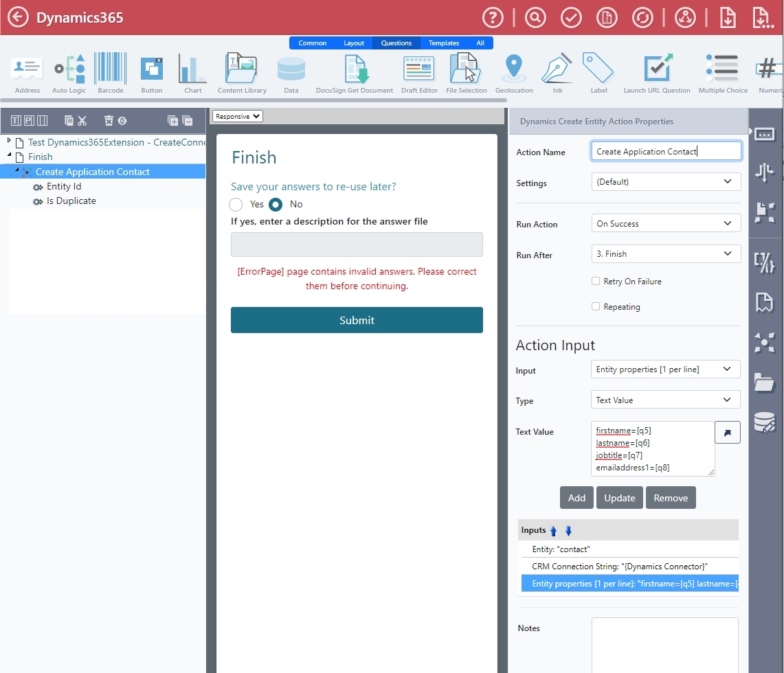Check the Repeating checkbox
This screenshot has height=673, width=784.
[596, 306]
